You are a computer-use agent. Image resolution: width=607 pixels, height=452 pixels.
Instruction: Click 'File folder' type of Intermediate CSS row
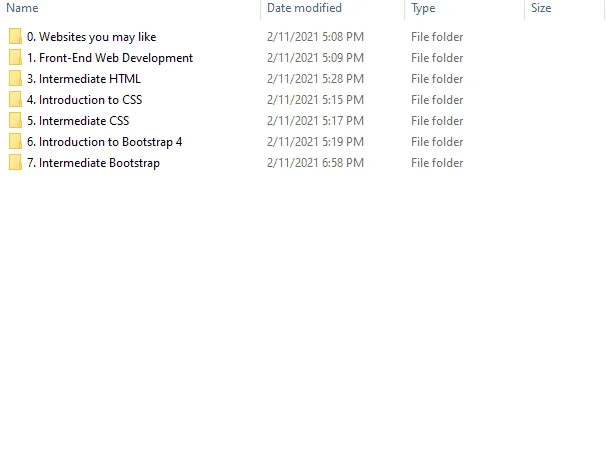[437, 121]
